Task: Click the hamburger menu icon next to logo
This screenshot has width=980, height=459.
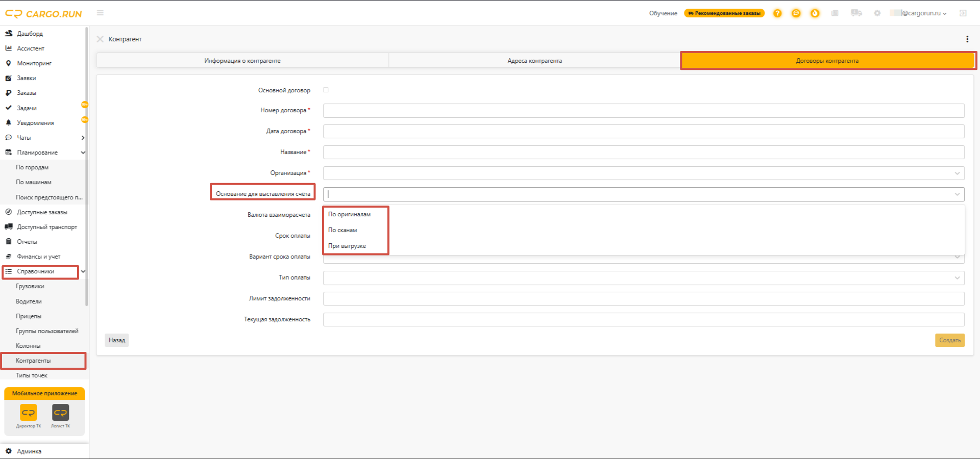Action: click(100, 13)
